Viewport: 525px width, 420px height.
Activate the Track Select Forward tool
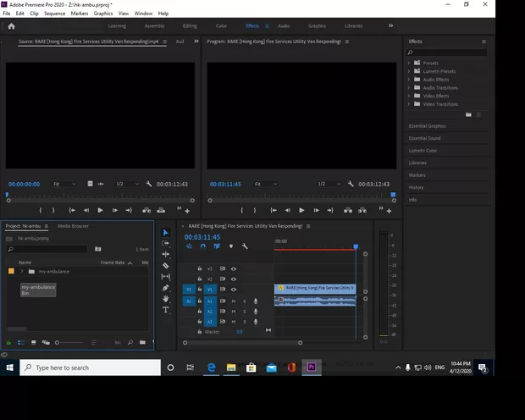166,243
